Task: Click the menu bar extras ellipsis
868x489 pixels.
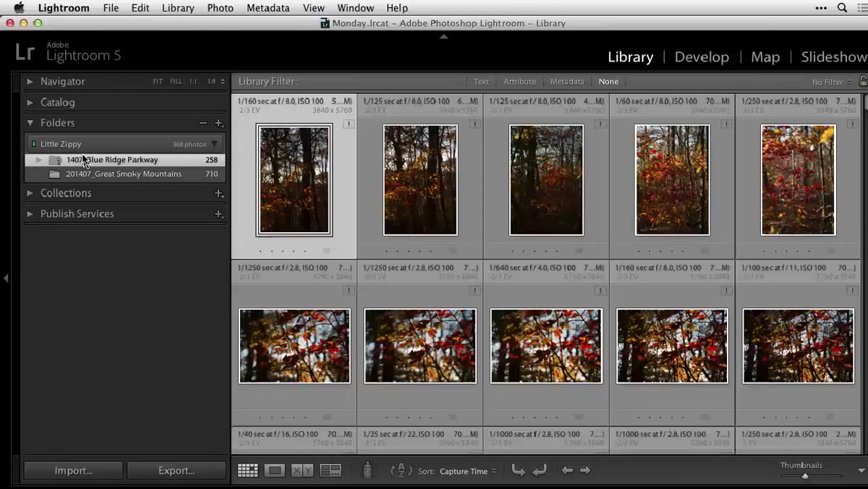Action: (821, 8)
